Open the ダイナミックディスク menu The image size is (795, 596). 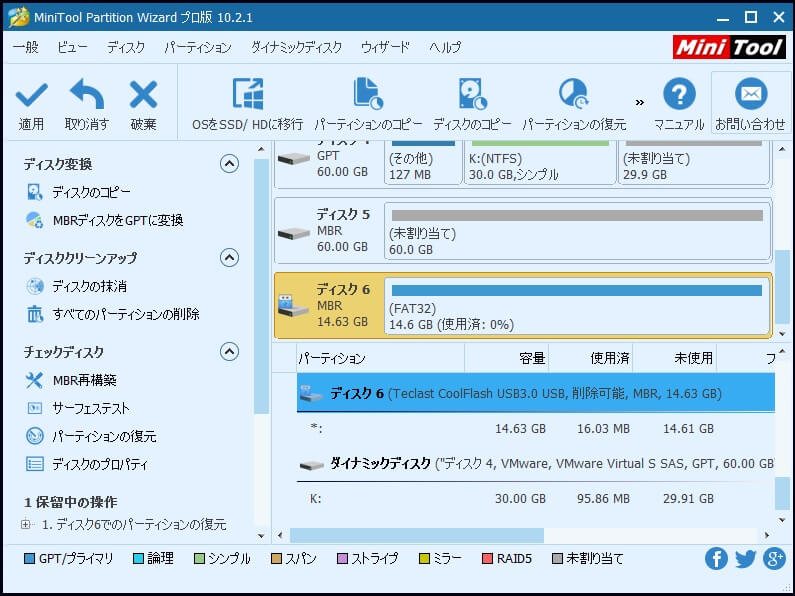click(x=296, y=47)
